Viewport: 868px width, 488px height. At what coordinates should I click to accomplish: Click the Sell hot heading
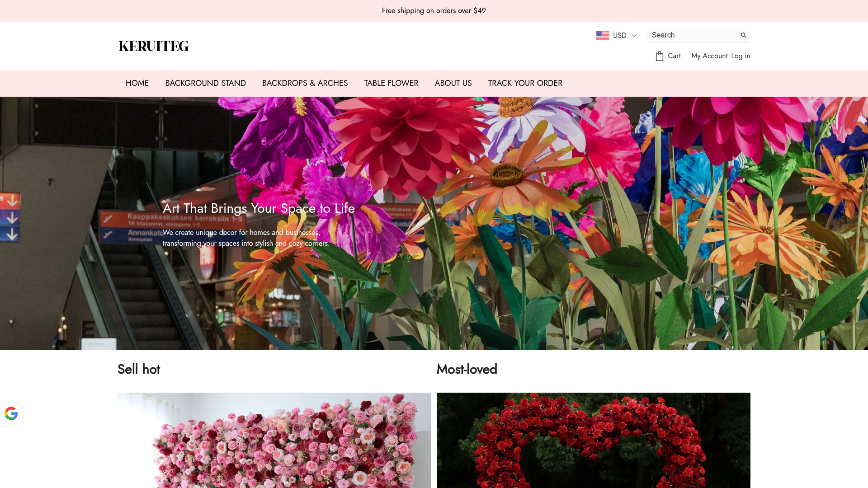(139, 369)
